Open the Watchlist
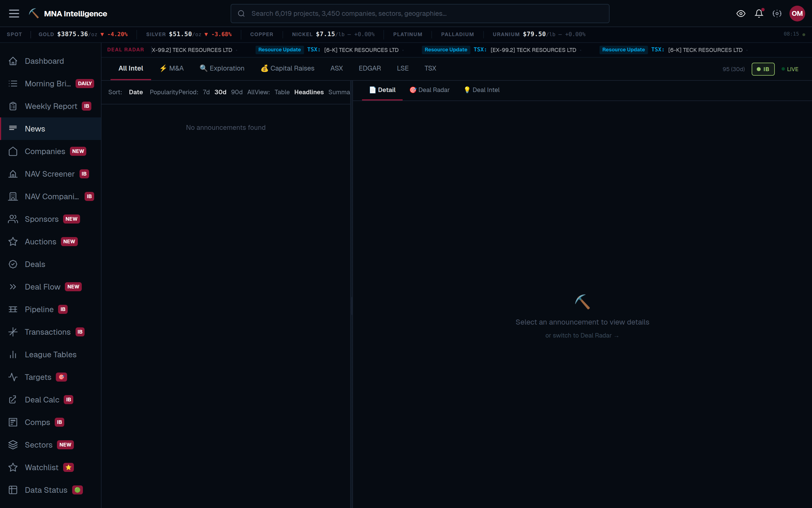Viewport: 812px width, 508px height. (51, 467)
